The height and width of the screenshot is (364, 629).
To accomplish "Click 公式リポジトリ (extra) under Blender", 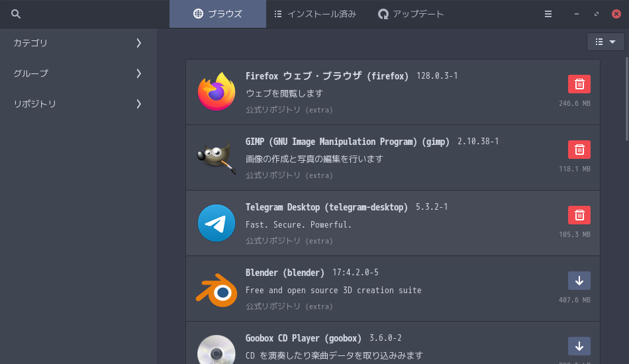I will point(289,306).
